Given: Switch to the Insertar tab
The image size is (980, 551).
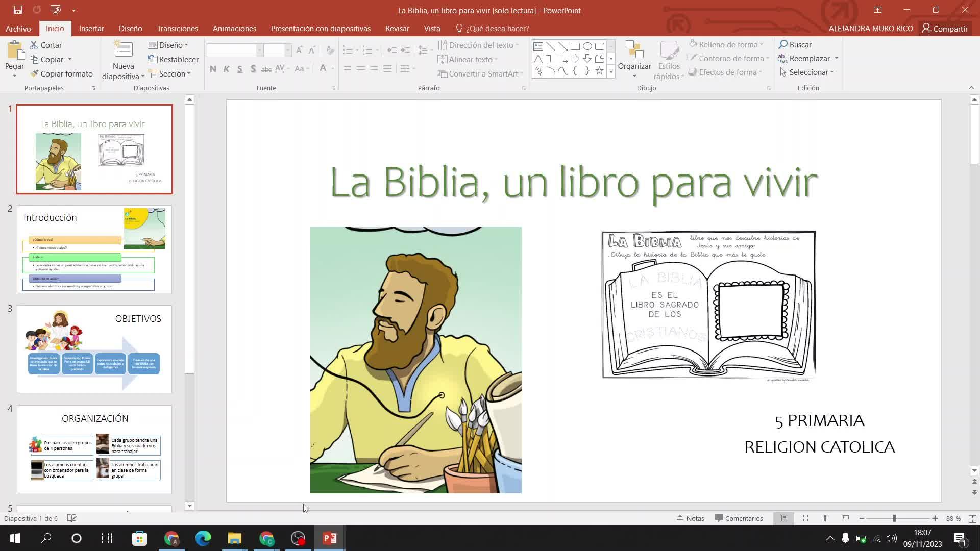Looking at the screenshot, I should pos(91,29).
